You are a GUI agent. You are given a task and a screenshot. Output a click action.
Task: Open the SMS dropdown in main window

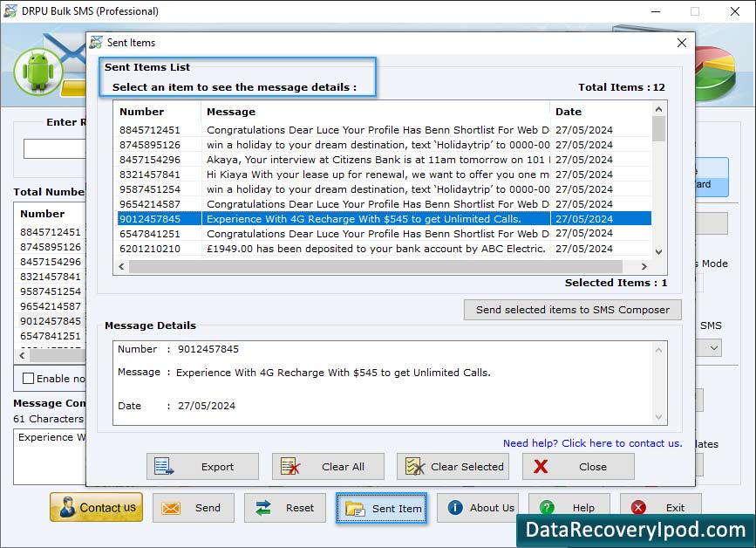[x=713, y=348]
